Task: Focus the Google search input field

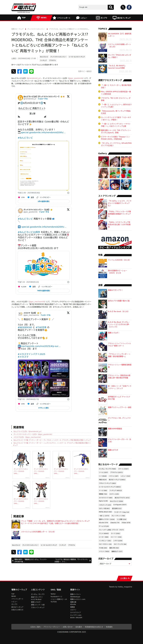Action: [x=93, y=7]
